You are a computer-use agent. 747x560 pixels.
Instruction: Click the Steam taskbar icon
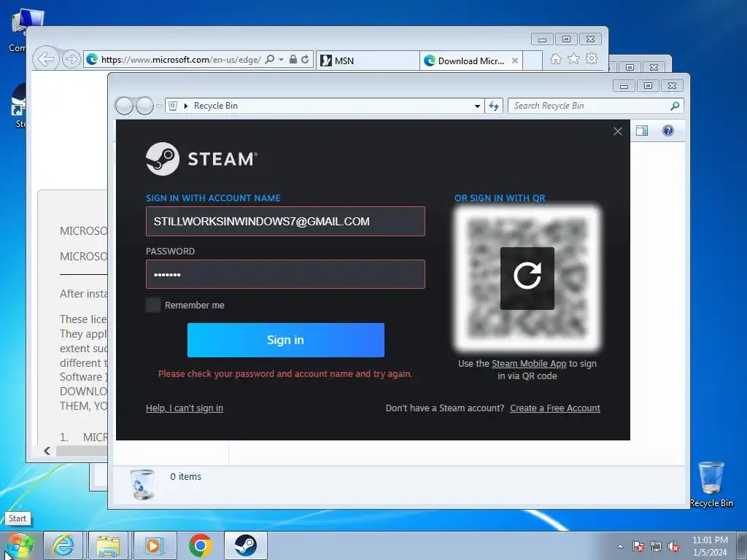(x=245, y=545)
